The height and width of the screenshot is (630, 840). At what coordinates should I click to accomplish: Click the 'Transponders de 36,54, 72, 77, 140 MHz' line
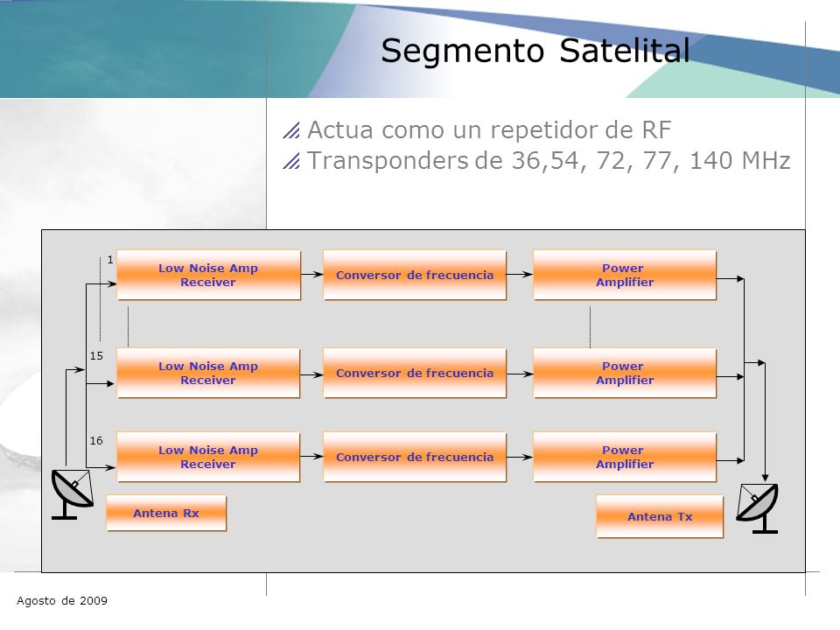tap(549, 161)
